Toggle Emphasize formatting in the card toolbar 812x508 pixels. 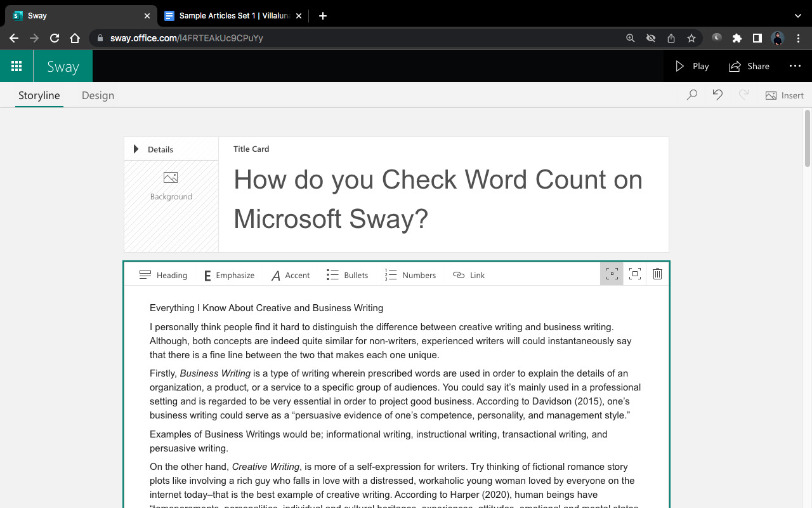tap(228, 275)
